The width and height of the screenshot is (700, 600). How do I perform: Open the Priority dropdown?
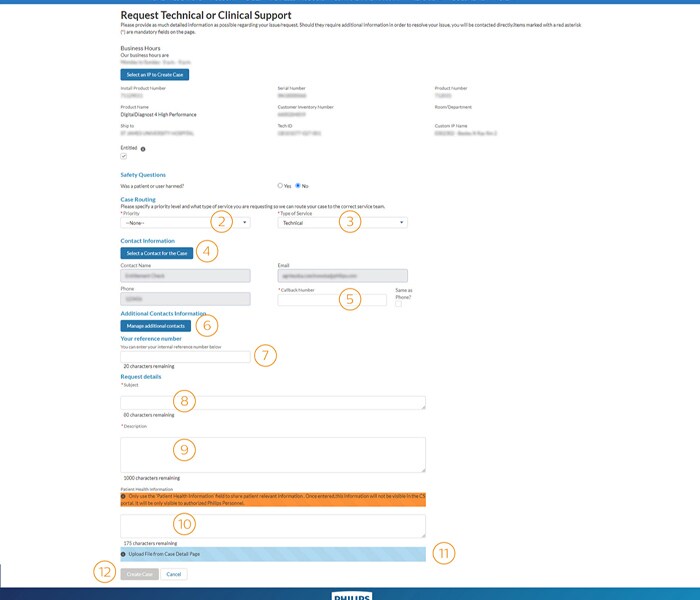point(185,222)
